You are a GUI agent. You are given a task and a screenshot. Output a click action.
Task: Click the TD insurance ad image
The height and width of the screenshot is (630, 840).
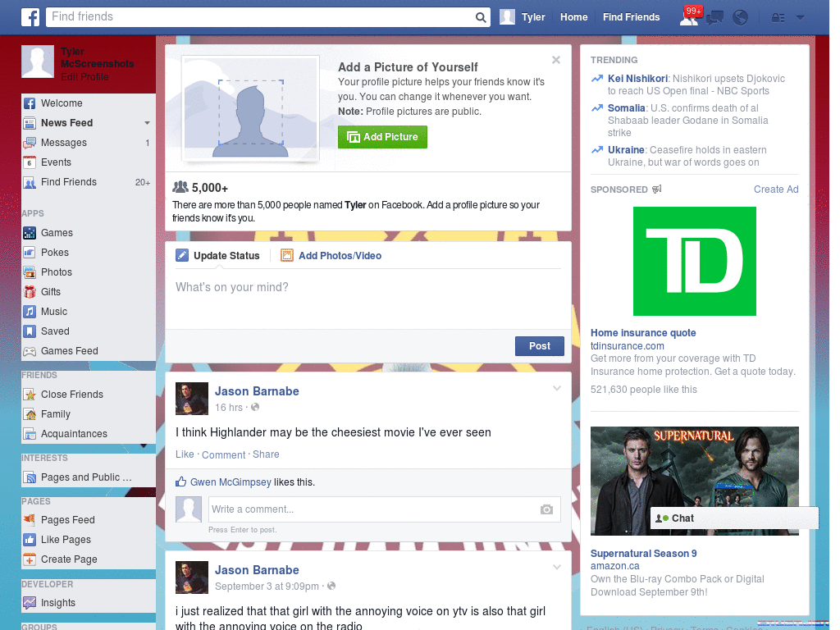point(694,261)
